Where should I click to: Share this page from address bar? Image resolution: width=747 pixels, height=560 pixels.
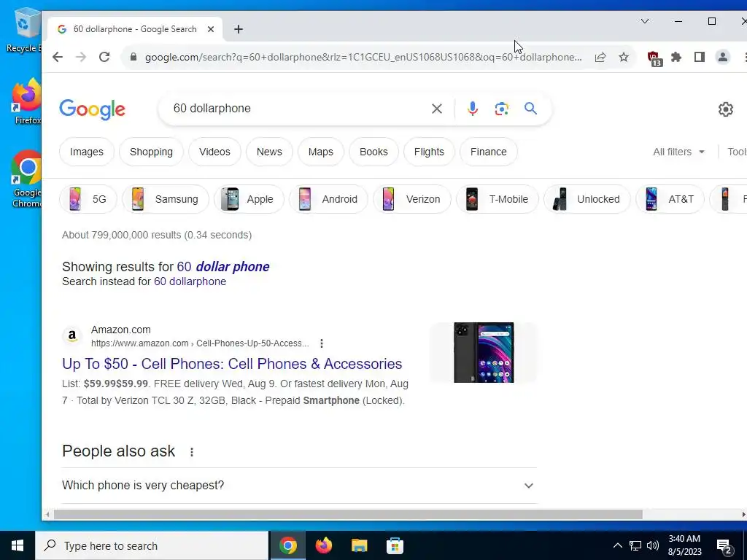[x=600, y=57]
